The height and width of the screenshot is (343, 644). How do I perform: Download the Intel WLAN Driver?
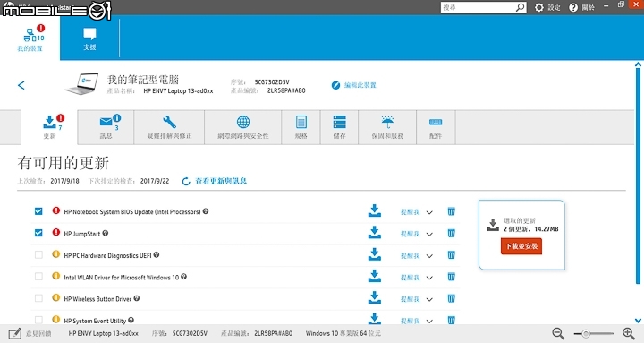374,276
